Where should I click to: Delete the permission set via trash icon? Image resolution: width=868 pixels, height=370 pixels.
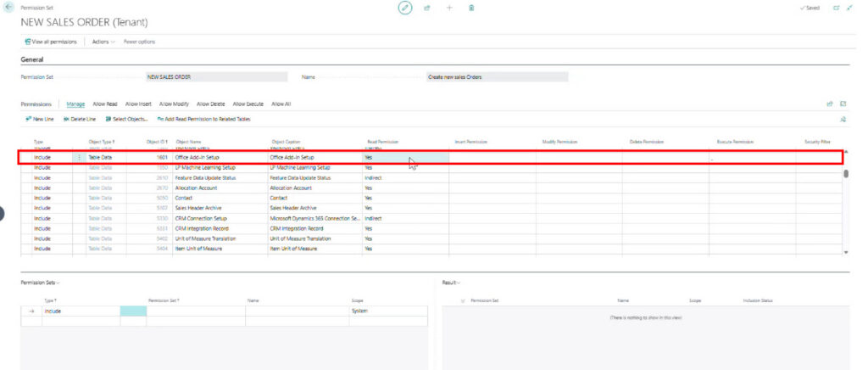click(x=471, y=8)
